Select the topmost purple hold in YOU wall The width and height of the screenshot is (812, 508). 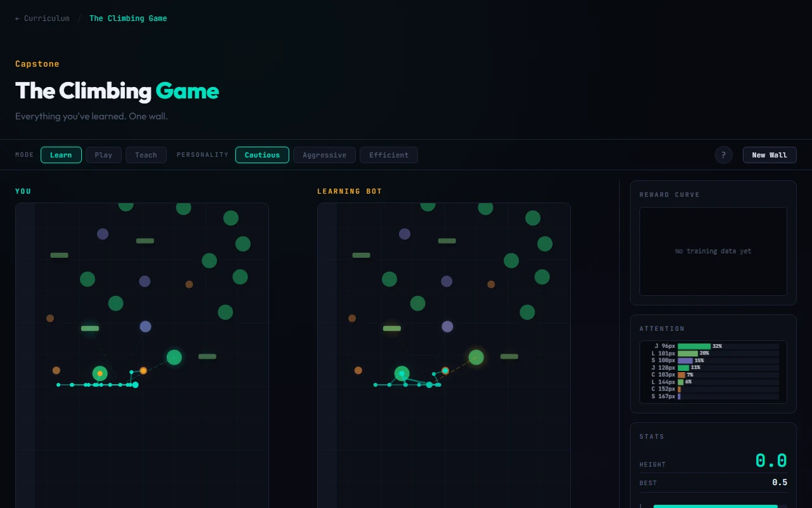pos(103,234)
